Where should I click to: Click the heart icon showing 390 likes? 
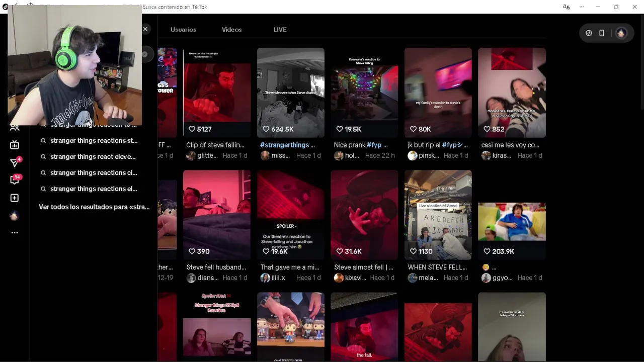coord(192,251)
